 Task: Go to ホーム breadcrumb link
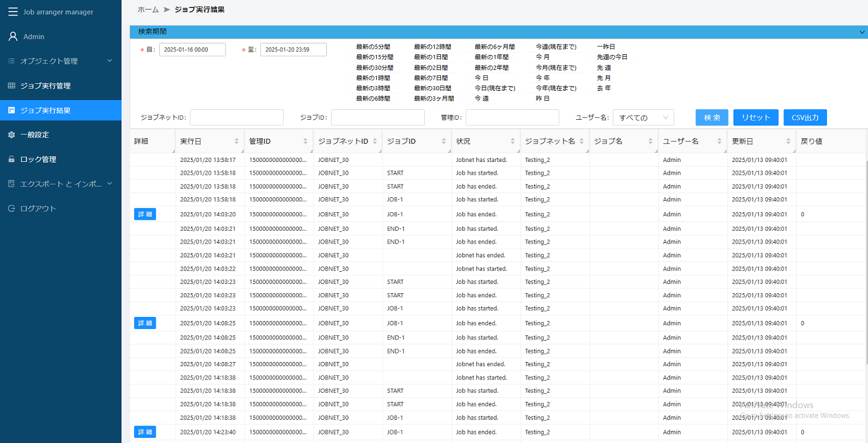pyautogui.click(x=148, y=10)
